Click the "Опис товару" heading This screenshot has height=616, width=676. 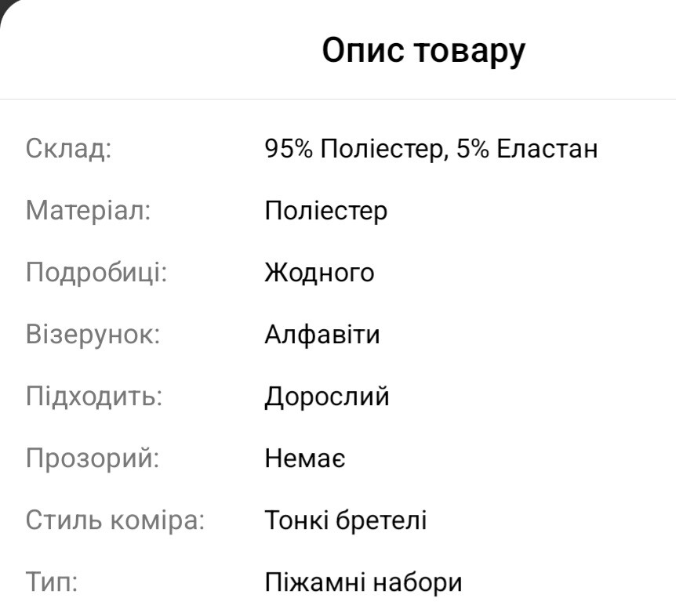[x=423, y=51]
